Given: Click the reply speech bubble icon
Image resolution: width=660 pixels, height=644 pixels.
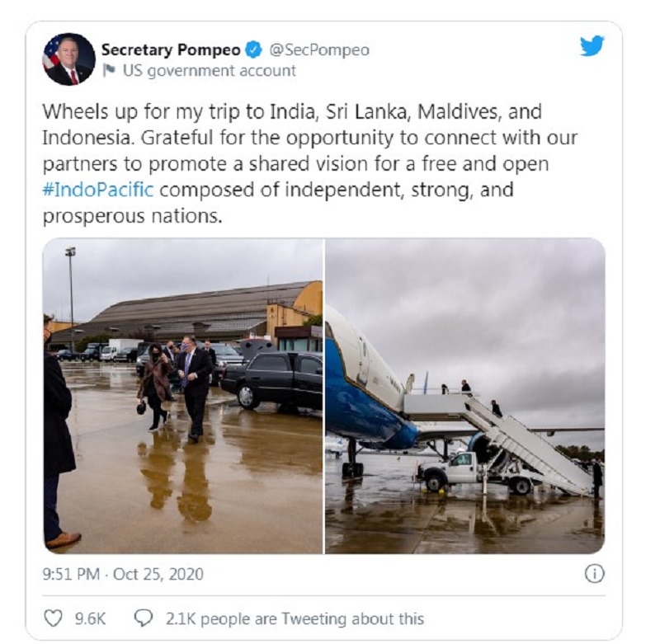Looking at the screenshot, I should (144, 618).
